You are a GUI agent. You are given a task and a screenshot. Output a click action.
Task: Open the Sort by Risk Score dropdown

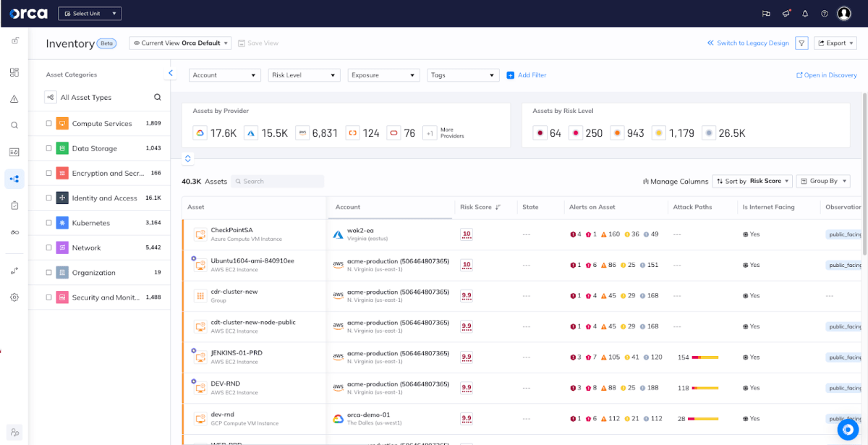point(752,181)
